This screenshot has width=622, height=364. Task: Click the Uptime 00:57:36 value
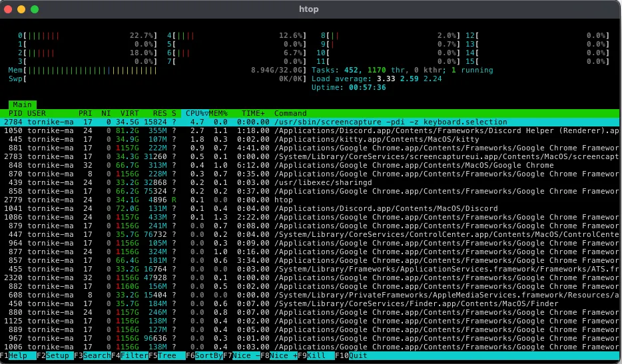(367, 88)
